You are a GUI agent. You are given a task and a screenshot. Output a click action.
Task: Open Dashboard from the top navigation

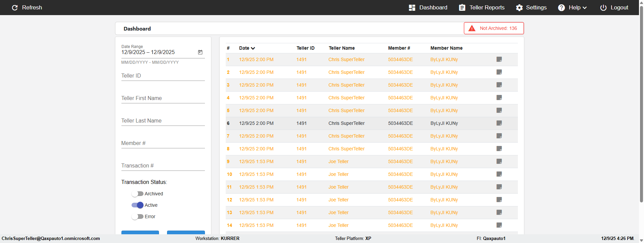point(428,7)
